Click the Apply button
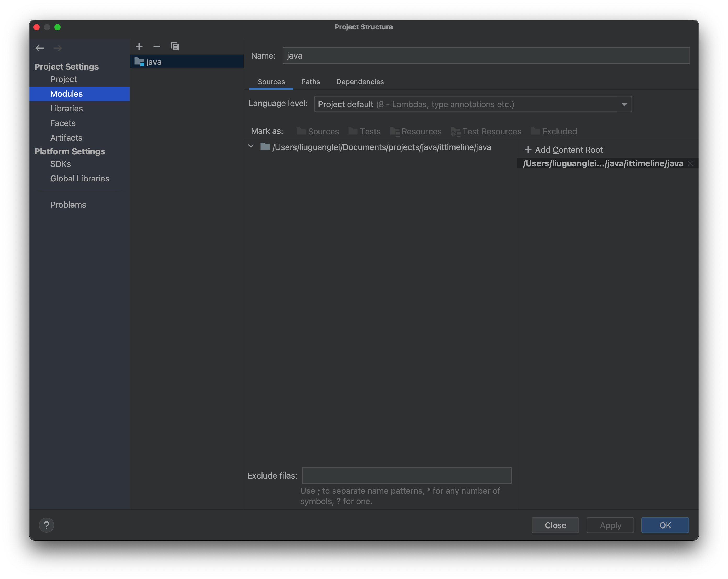The image size is (728, 579). [610, 525]
